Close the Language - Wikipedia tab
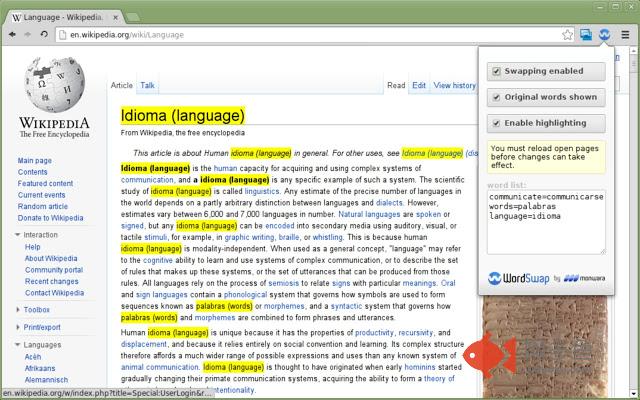 [116, 18]
